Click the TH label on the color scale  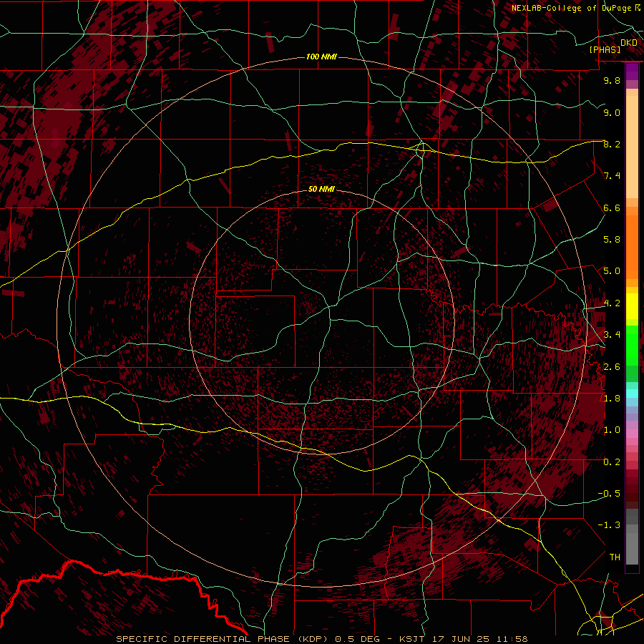point(615,557)
